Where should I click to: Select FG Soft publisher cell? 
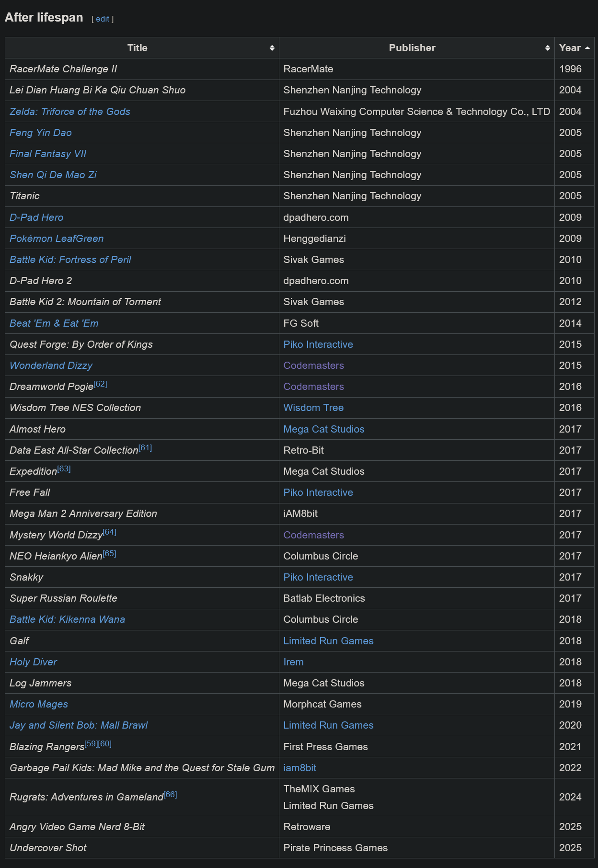click(x=417, y=323)
